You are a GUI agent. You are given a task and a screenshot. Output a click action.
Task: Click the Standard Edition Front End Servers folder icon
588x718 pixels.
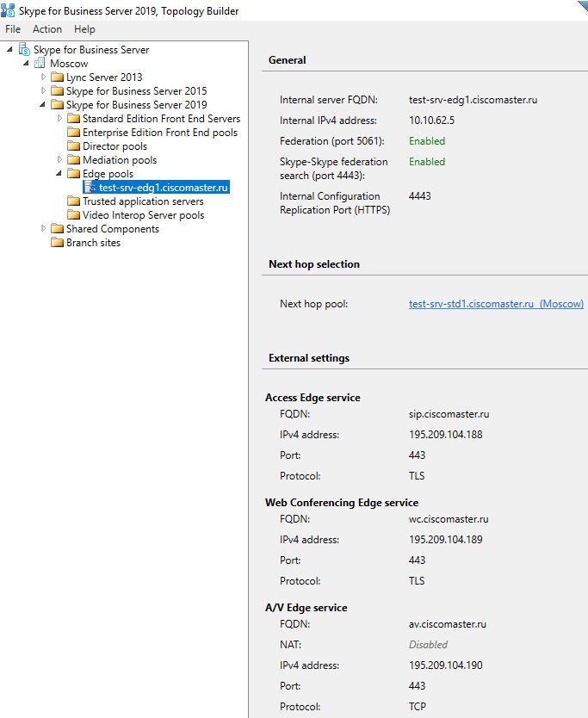[73, 119]
